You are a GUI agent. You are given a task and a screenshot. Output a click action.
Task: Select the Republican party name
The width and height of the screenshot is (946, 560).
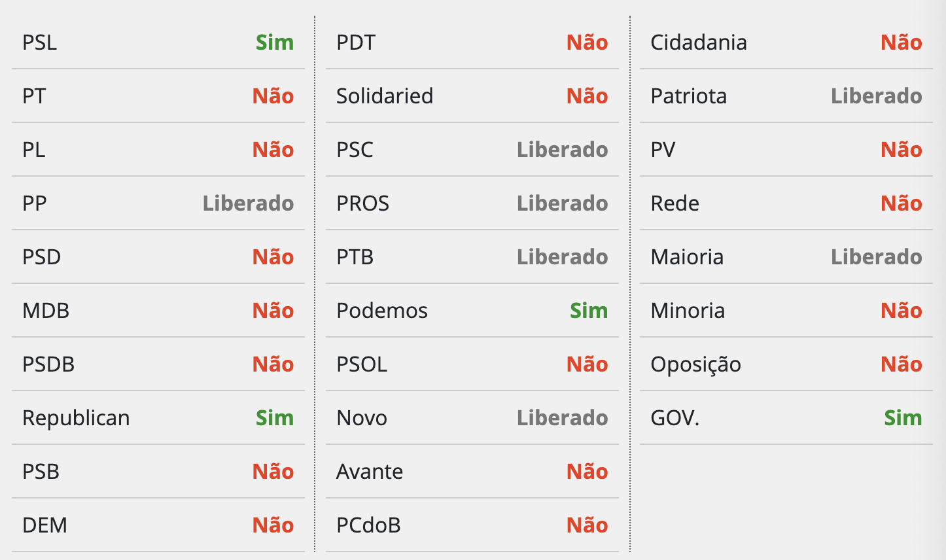pyautogui.click(x=76, y=418)
